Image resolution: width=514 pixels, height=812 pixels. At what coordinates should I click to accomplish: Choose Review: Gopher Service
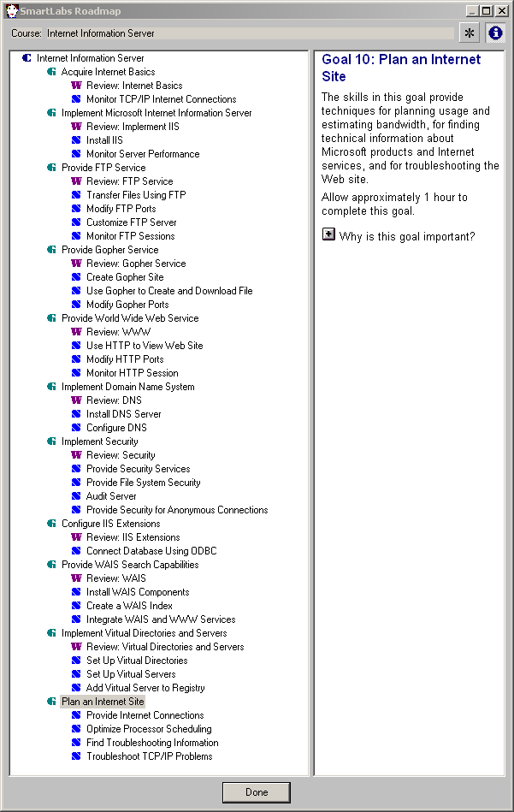pyautogui.click(x=136, y=263)
